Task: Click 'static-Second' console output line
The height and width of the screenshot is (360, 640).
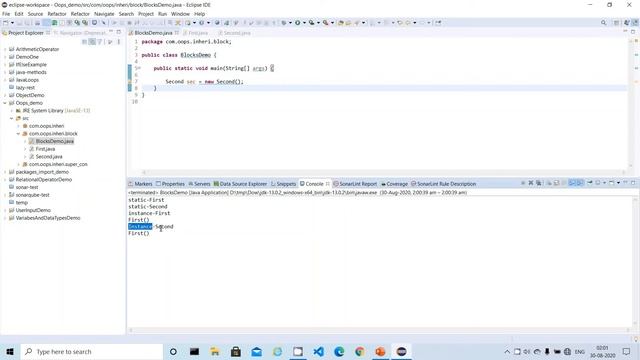Action: (148, 207)
